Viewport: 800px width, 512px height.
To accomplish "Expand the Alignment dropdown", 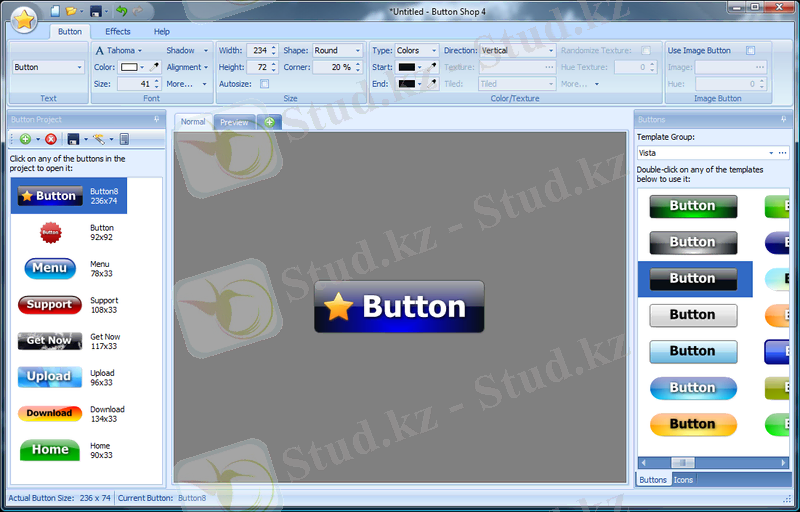I will [x=206, y=67].
